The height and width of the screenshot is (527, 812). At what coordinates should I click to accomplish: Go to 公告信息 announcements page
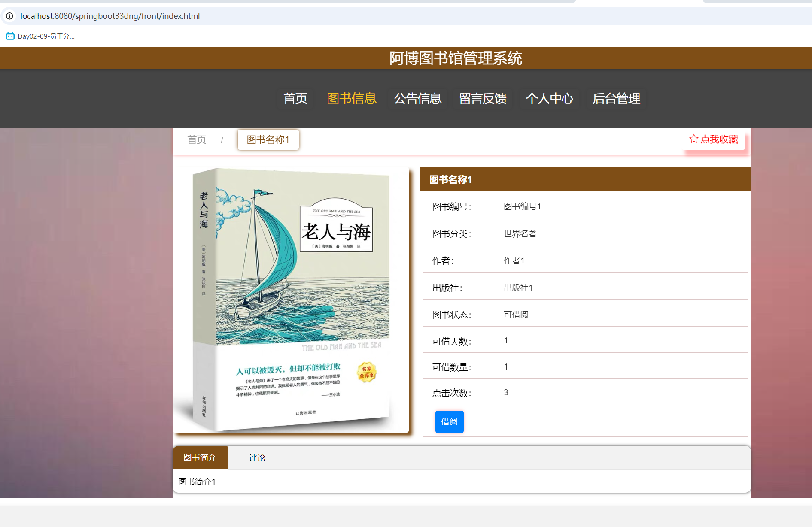[x=417, y=99]
